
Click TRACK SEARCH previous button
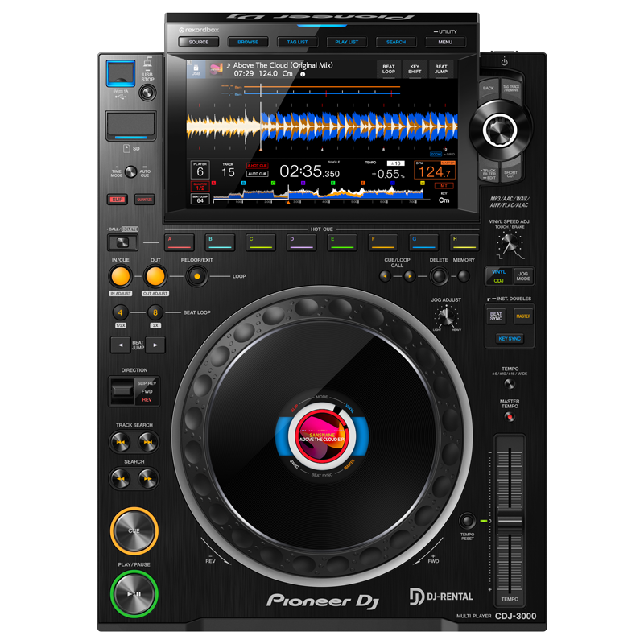(x=120, y=442)
